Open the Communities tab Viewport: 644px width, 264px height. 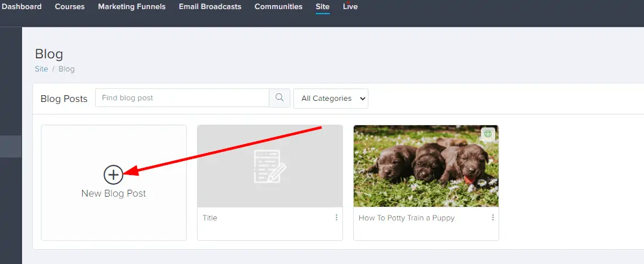click(278, 7)
